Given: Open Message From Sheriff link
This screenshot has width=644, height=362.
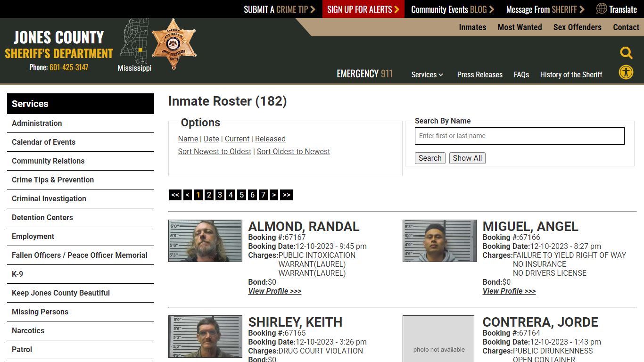Looking at the screenshot, I should (x=545, y=9).
